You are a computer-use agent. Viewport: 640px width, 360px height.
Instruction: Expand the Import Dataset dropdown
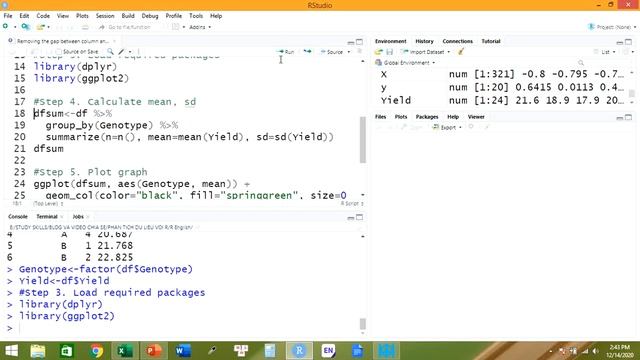(x=426, y=52)
